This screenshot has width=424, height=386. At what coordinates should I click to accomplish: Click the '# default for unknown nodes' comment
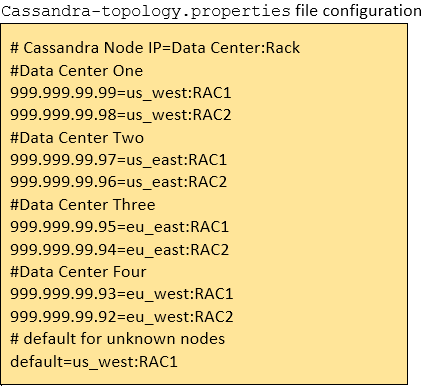(x=117, y=339)
